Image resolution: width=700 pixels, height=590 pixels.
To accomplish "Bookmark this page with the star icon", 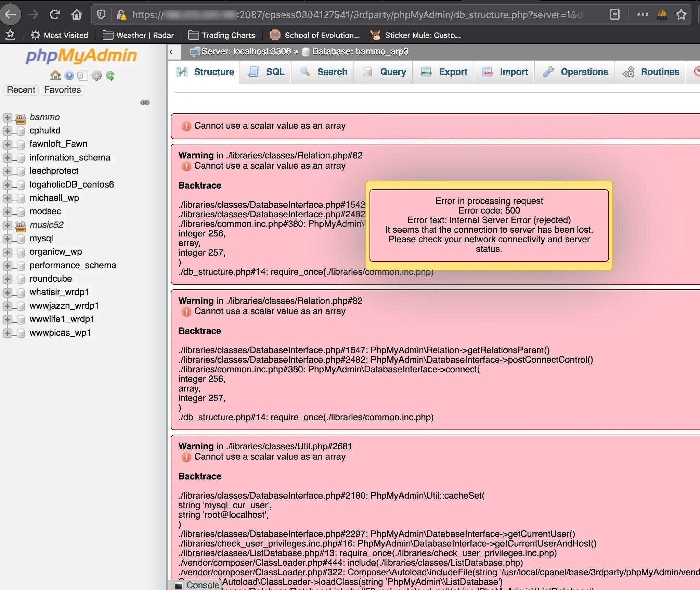I will click(681, 15).
